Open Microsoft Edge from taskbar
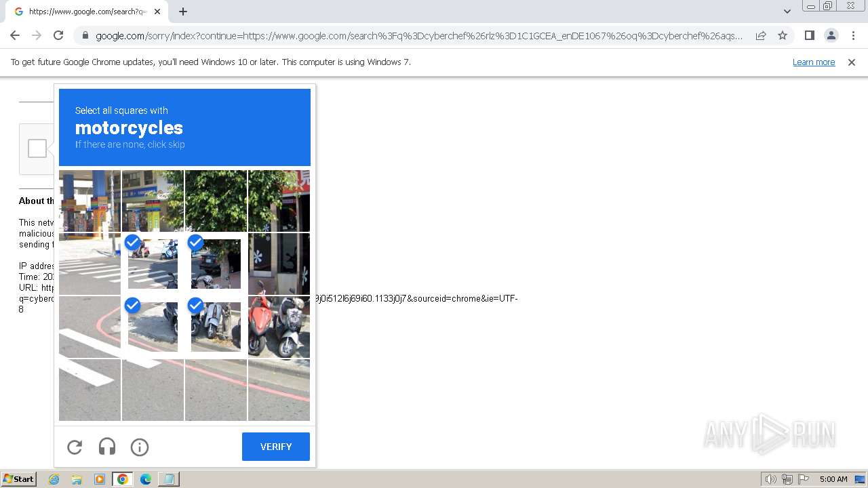The image size is (868, 488). pyautogui.click(x=146, y=479)
